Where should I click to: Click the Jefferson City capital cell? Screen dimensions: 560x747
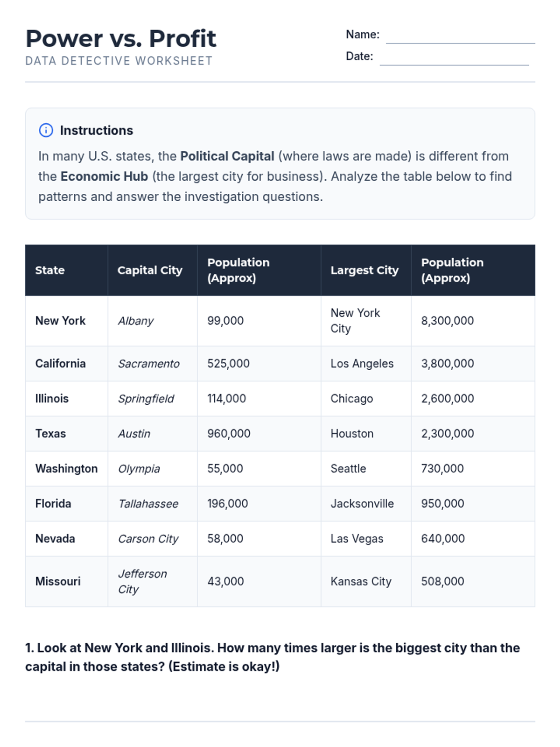point(142,581)
